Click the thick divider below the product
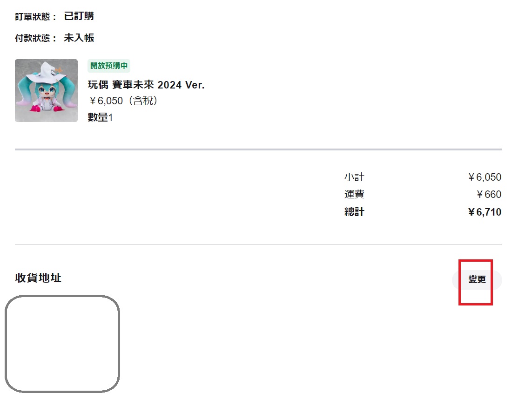This screenshot has height=400, width=532. click(x=258, y=149)
